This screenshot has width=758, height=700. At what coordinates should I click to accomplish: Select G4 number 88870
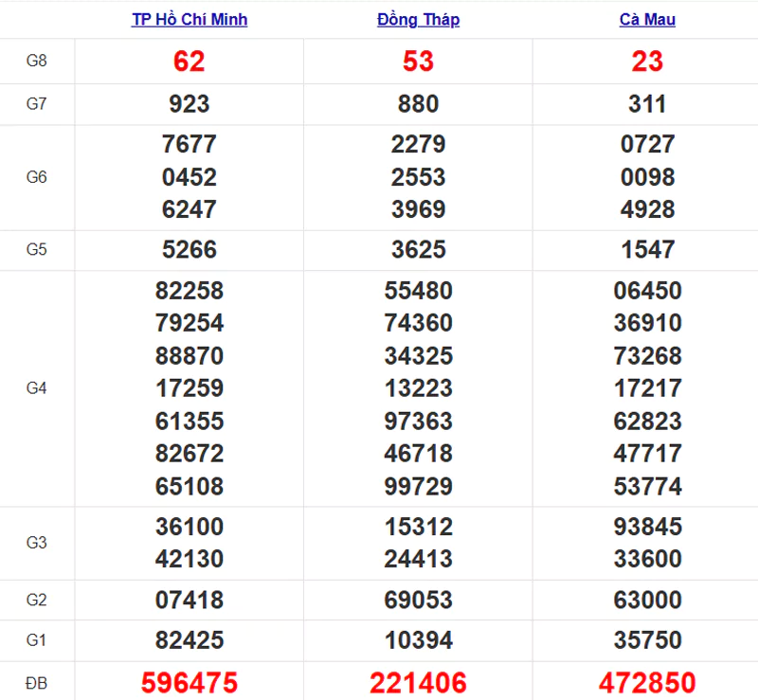(x=189, y=356)
